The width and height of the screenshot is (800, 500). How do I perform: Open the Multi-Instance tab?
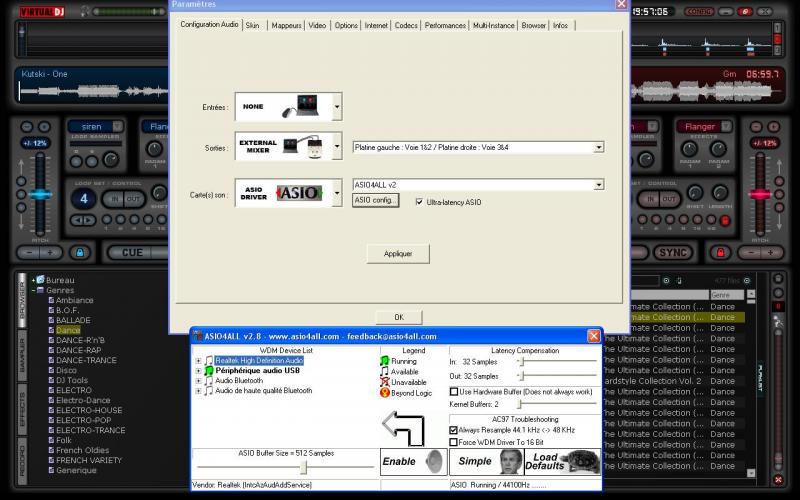click(x=493, y=25)
